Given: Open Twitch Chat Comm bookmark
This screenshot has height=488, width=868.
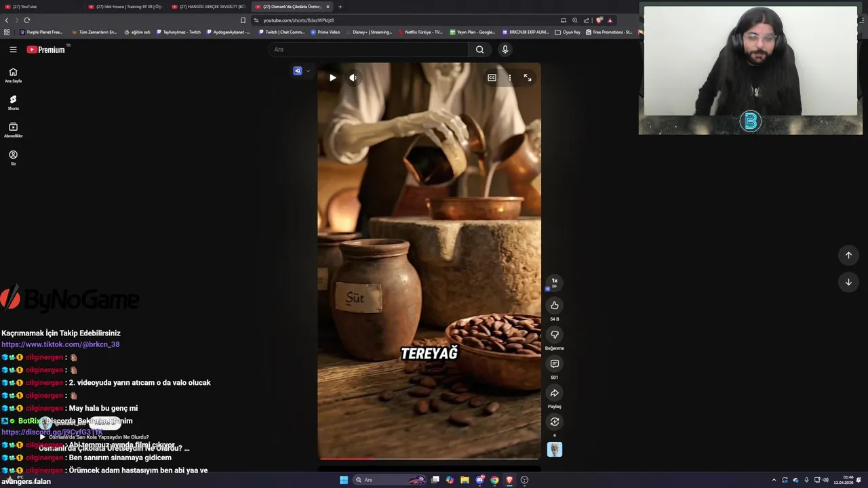Looking at the screenshot, I should [282, 32].
